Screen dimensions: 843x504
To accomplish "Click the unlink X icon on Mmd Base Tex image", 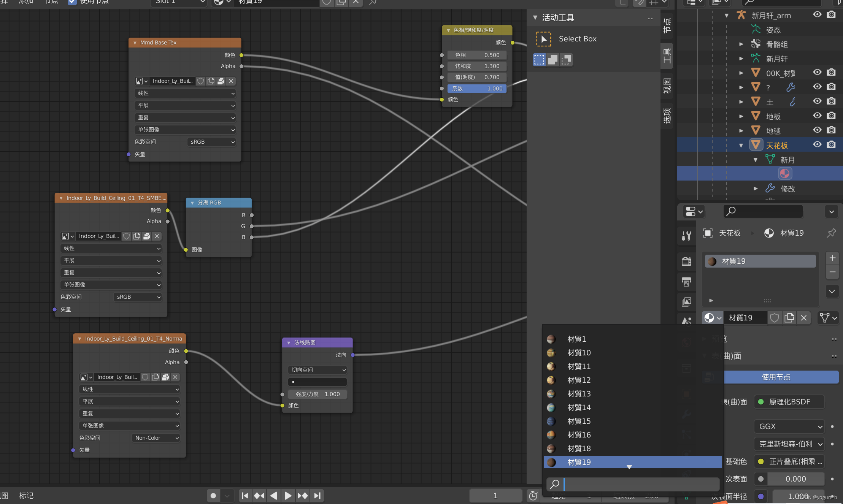I will [231, 81].
